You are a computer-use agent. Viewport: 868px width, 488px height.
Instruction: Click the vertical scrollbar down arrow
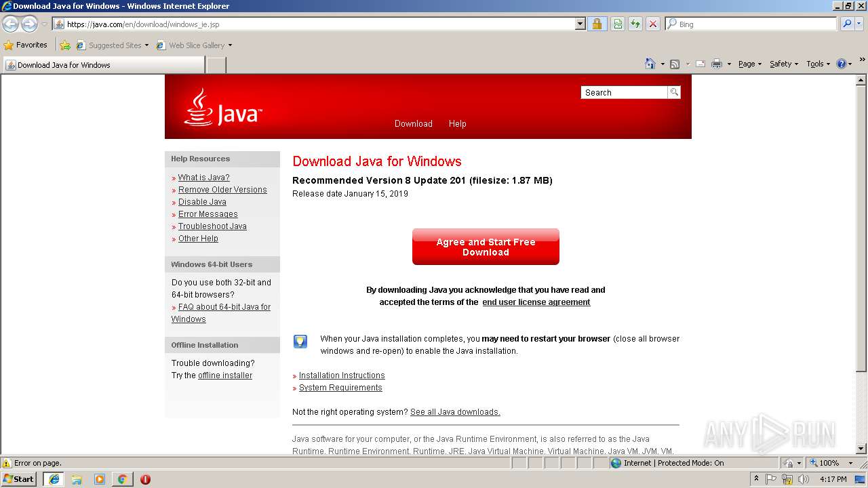pyautogui.click(x=861, y=449)
